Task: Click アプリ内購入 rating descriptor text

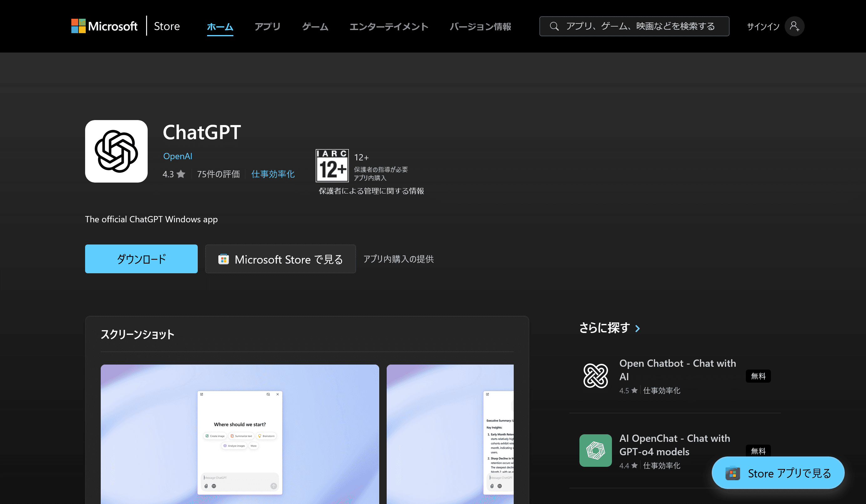Action: click(x=370, y=178)
